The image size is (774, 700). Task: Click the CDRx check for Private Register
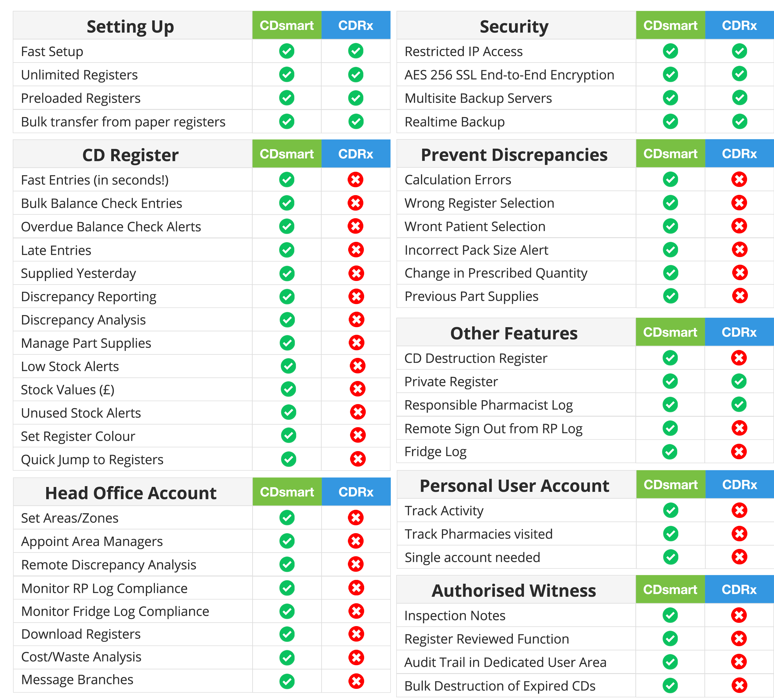point(739,381)
